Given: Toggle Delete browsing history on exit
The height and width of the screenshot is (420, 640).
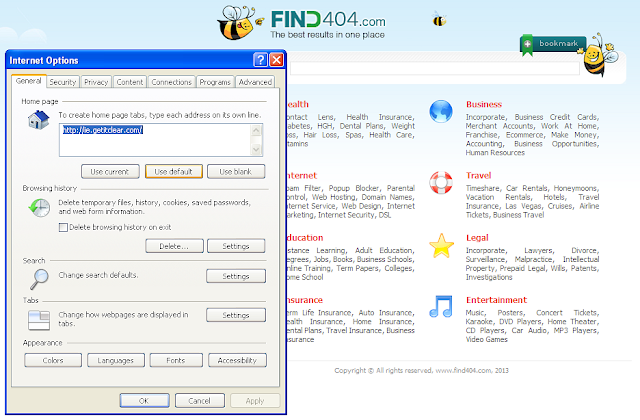Looking at the screenshot, I should 63,227.
